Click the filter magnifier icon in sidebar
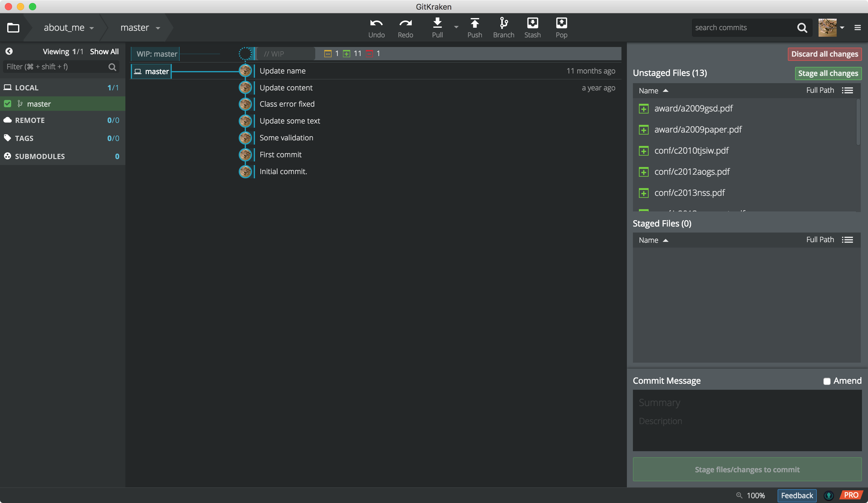The height and width of the screenshot is (503, 868). click(112, 67)
